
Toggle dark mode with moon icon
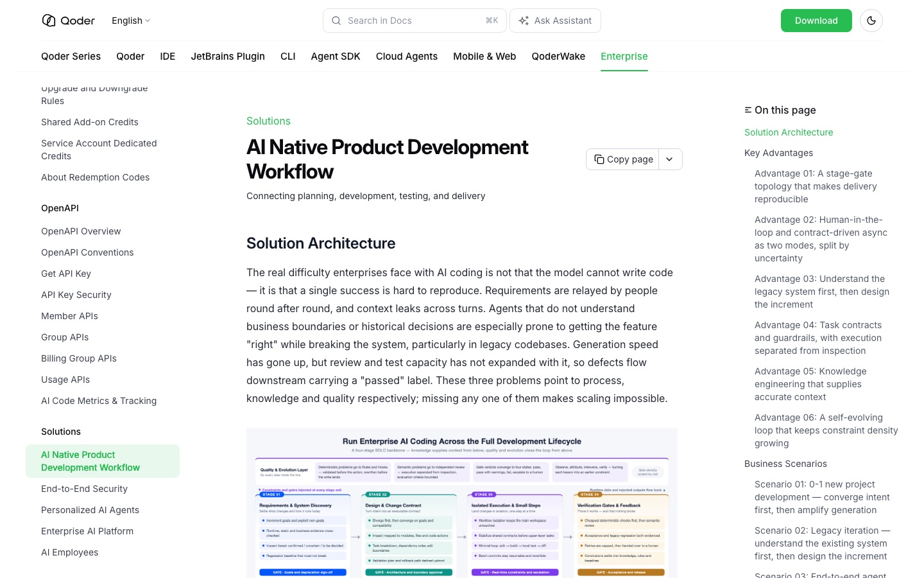click(x=871, y=21)
